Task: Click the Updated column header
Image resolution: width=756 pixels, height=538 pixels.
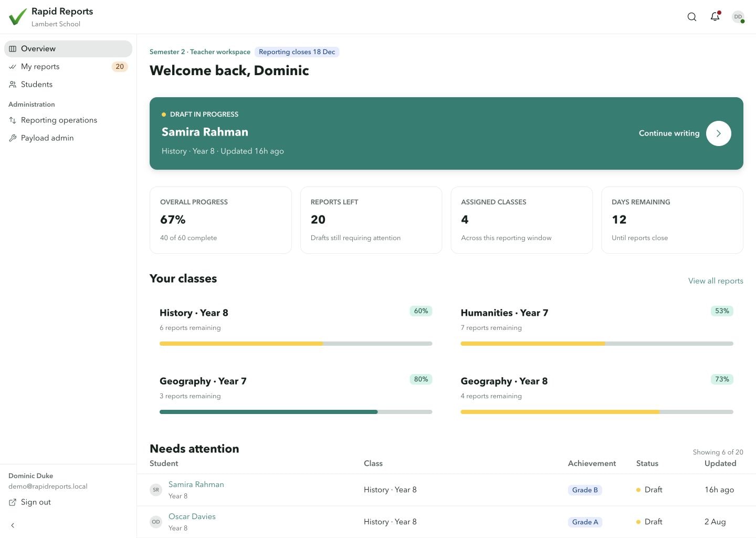Action: coord(720,463)
